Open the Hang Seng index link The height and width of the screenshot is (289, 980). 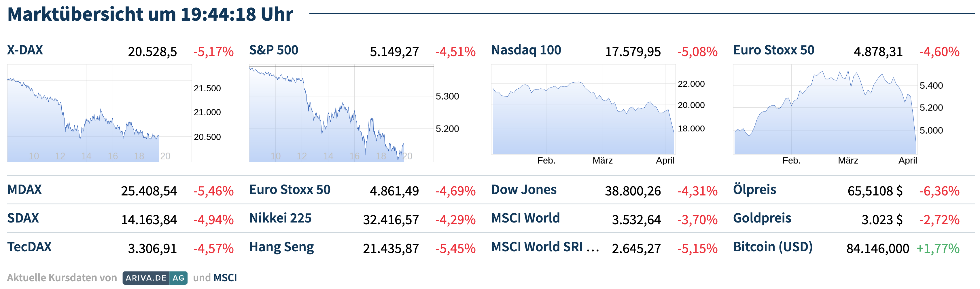281,247
